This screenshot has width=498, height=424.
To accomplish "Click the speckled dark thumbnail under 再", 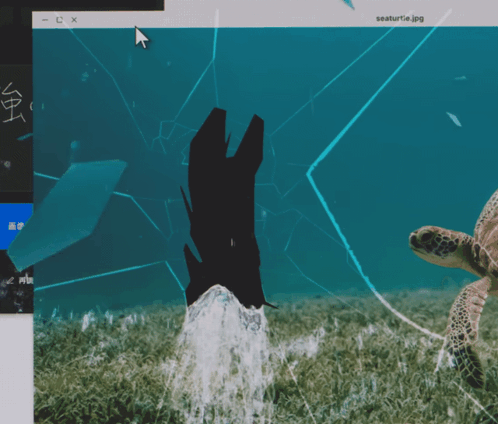I will 16,297.
